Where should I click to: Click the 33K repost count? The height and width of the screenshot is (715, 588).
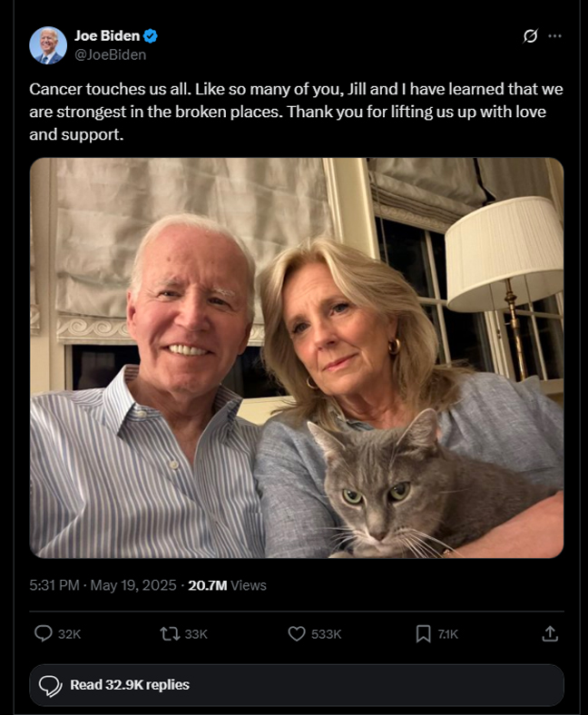pos(196,634)
